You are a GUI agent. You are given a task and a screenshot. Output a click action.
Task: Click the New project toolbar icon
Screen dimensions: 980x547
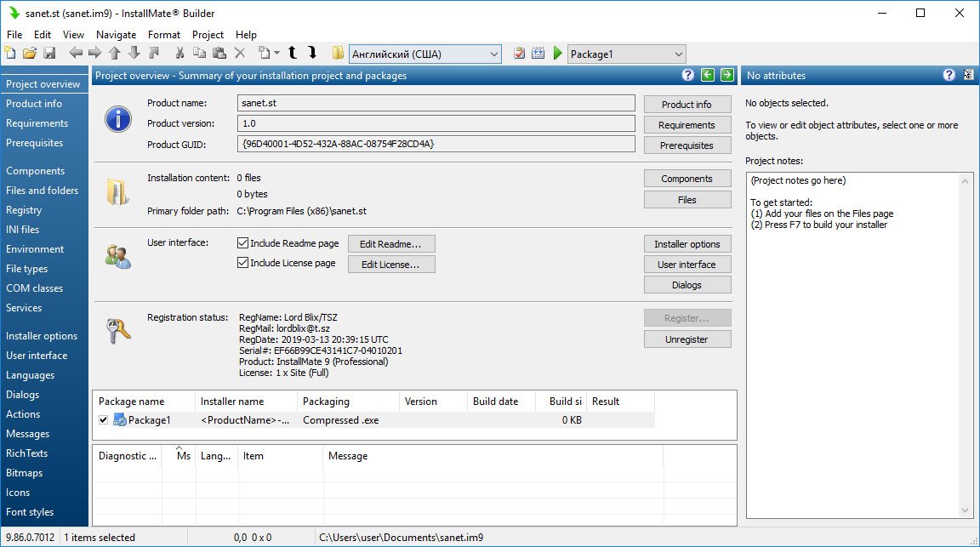(x=10, y=53)
